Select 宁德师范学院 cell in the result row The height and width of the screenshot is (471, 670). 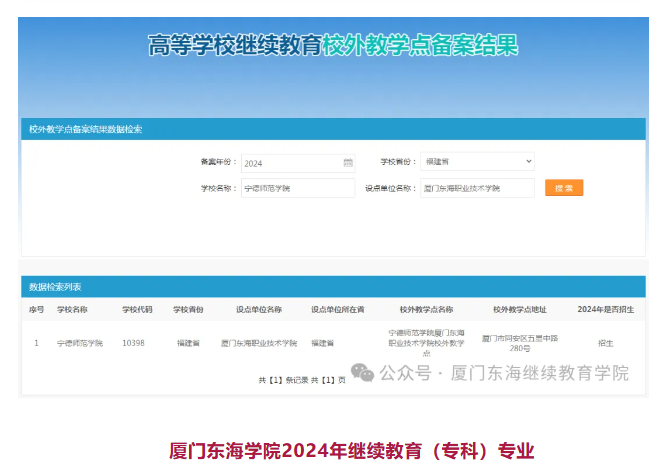[x=80, y=343]
